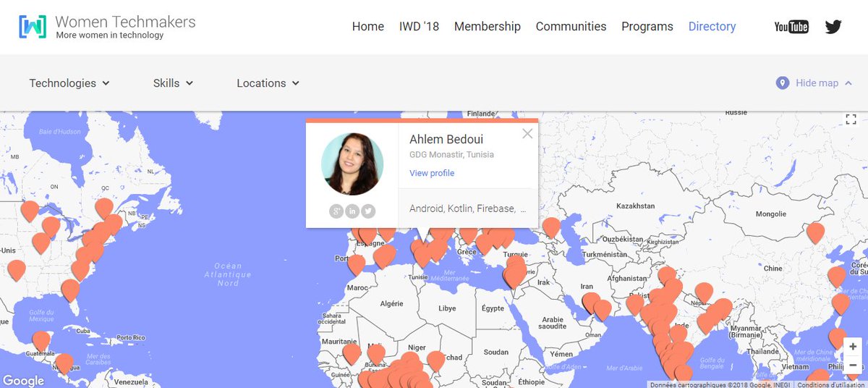Expand the Locations filter dropdown
This screenshot has height=388, width=868.
[x=268, y=83]
